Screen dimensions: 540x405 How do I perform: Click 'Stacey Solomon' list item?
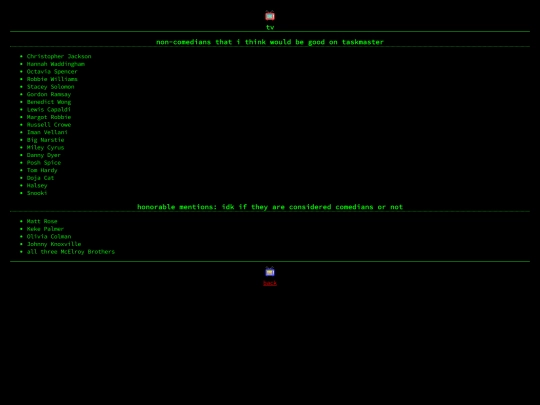pos(50,86)
